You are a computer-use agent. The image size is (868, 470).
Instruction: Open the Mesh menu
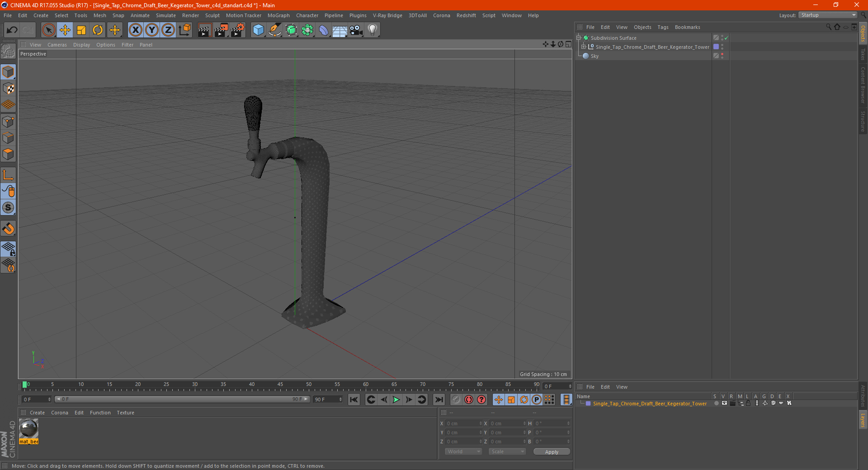[100, 15]
